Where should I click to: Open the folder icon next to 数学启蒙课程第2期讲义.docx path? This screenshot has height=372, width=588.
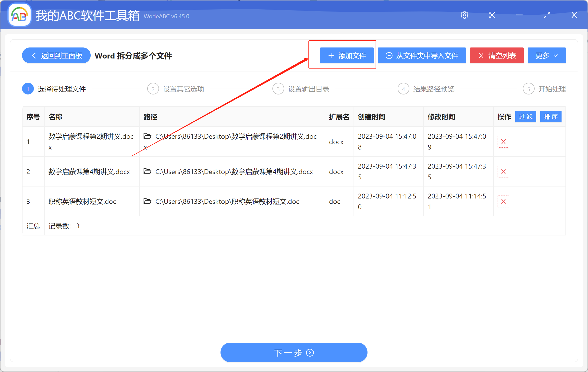pos(147,136)
